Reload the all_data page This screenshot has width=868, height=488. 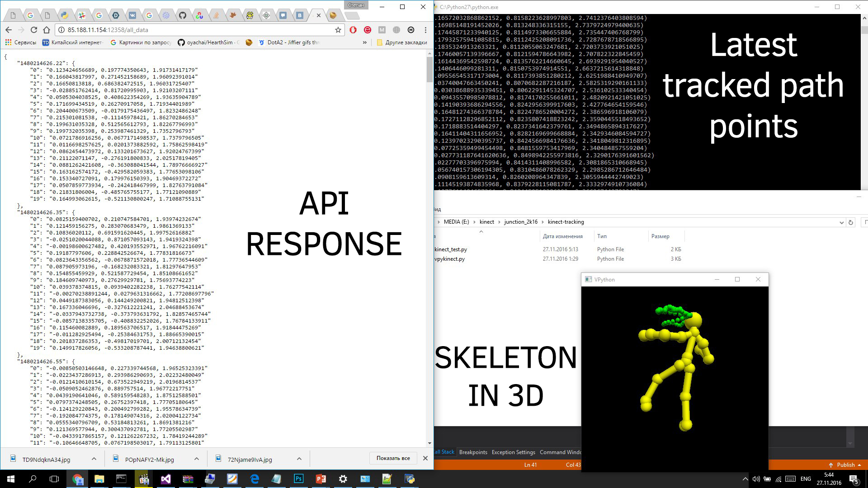click(33, 30)
